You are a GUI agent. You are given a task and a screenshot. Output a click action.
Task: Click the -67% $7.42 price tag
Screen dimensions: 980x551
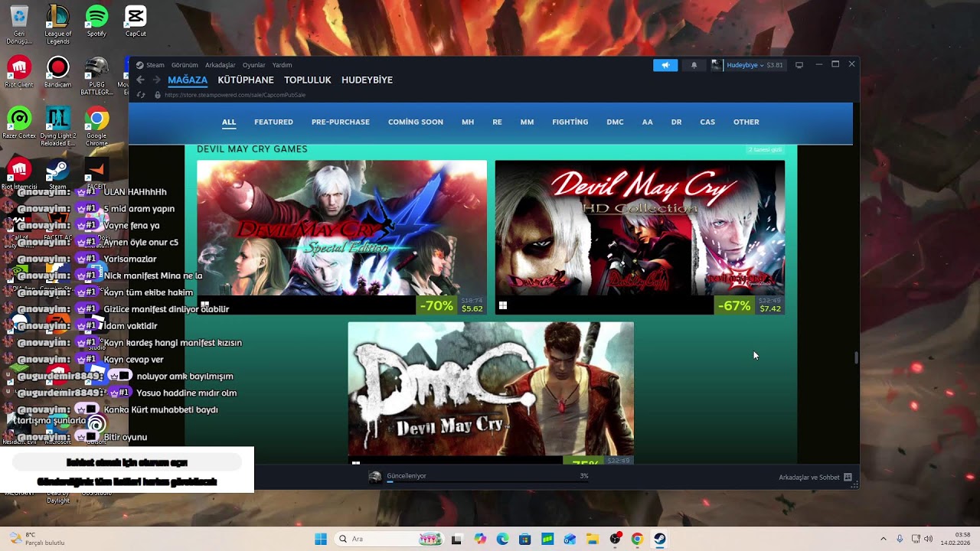point(750,305)
